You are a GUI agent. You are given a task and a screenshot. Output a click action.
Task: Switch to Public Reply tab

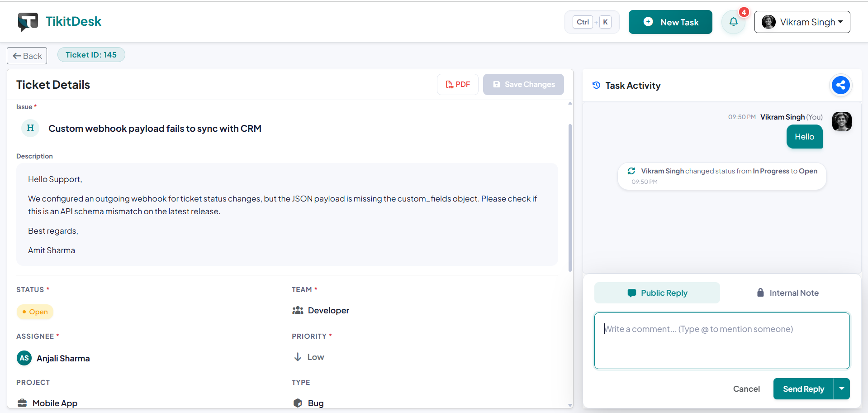click(x=657, y=293)
